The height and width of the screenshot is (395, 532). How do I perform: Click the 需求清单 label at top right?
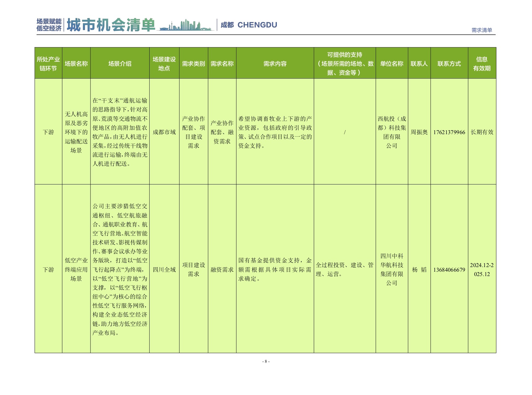pos(482,30)
